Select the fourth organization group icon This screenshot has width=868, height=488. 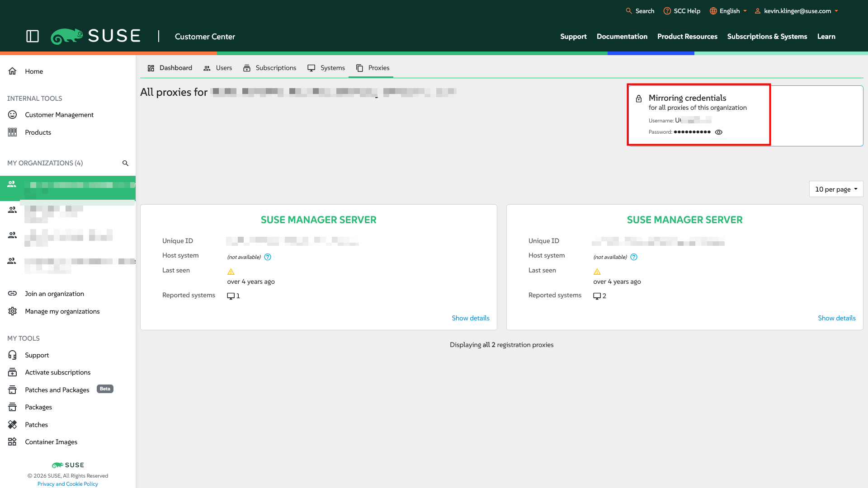pos(12,261)
